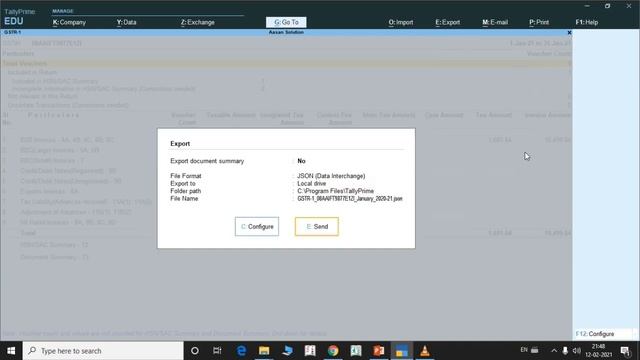Screen dimensions: 640x360
Task: Click EN language indicator
Action: pyautogui.click(x=524, y=350)
